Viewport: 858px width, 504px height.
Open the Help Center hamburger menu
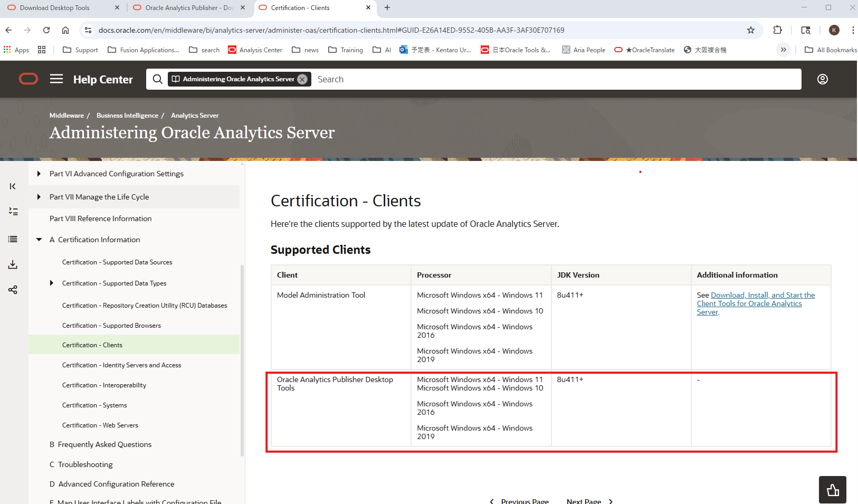(x=56, y=79)
